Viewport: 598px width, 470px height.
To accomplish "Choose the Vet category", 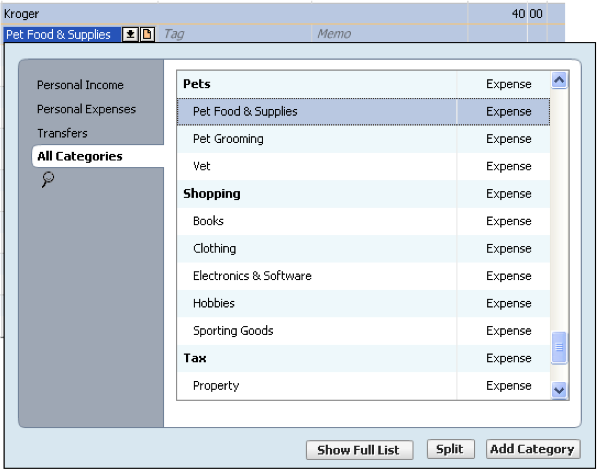I will [x=363, y=166].
